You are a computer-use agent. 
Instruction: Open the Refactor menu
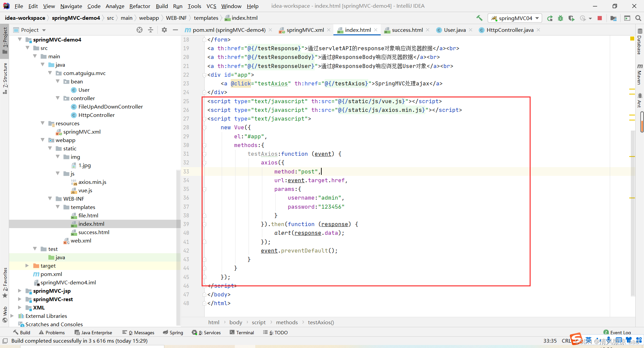[x=140, y=6]
